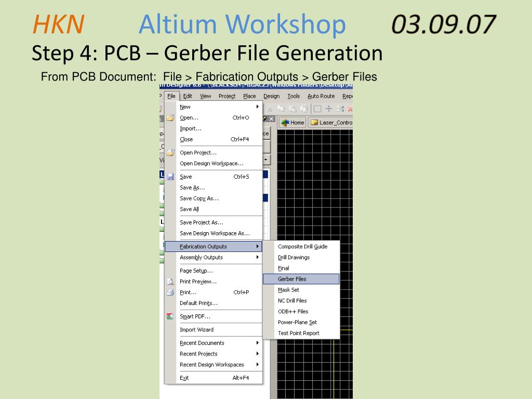Open the Project menu
The image size is (532, 399).
tap(227, 96)
